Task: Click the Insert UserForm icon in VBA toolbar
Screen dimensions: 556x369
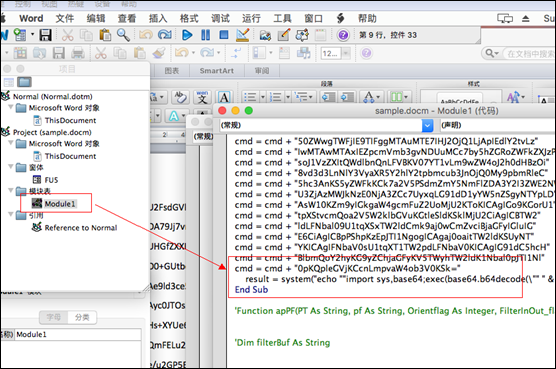Action: (x=20, y=35)
